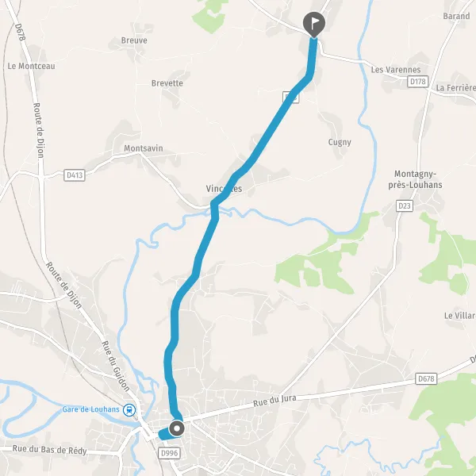476x476 pixels.
Task: Click the D413 road shield
Action: (75, 175)
